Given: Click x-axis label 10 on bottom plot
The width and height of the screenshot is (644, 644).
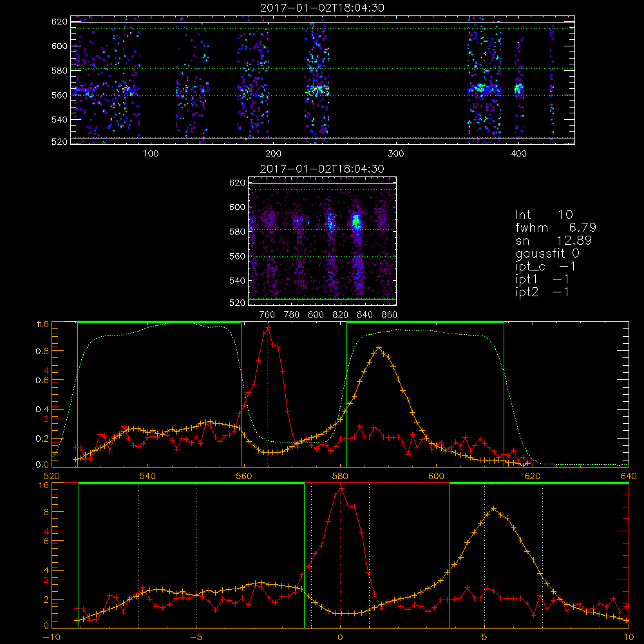Looking at the screenshot, I should tap(629, 637).
